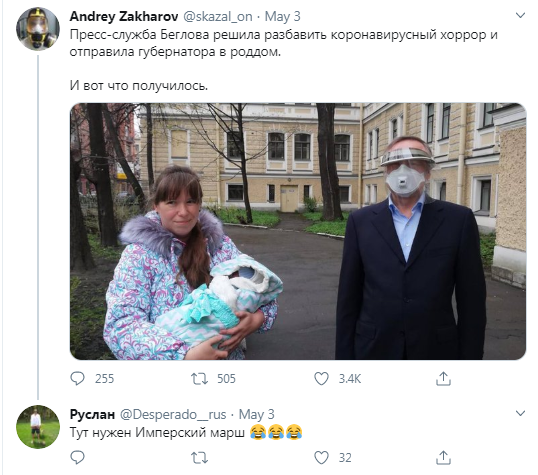The image size is (538, 475).
Task: Open Руслан's profile avatar
Action: point(38,427)
